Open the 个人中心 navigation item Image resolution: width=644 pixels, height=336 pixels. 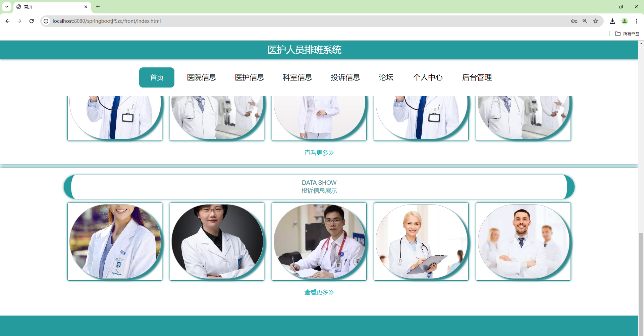click(x=428, y=77)
